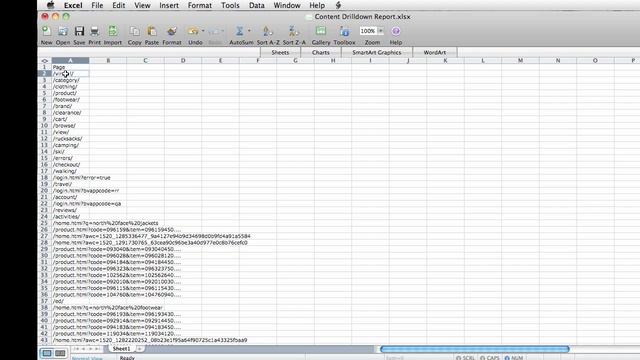
Task: Select row 10 header
Action: pyautogui.click(x=44, y=125)
